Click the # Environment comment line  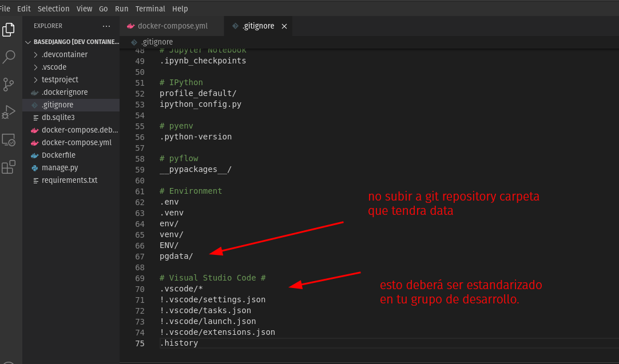pos(191,191)
